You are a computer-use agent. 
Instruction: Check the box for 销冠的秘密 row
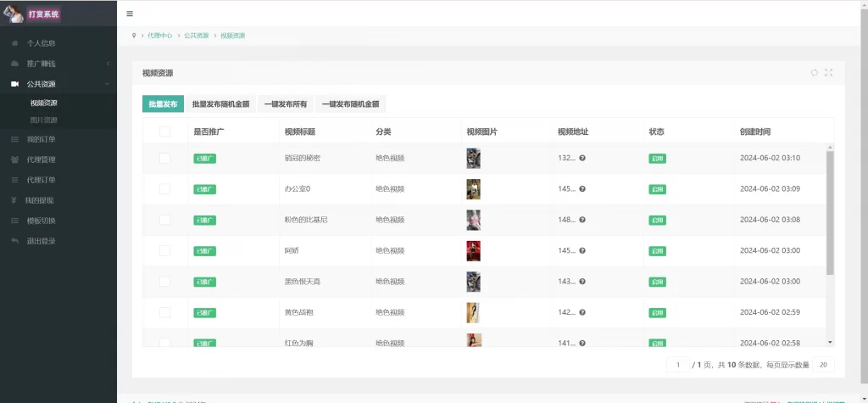[x=164, y=159]
